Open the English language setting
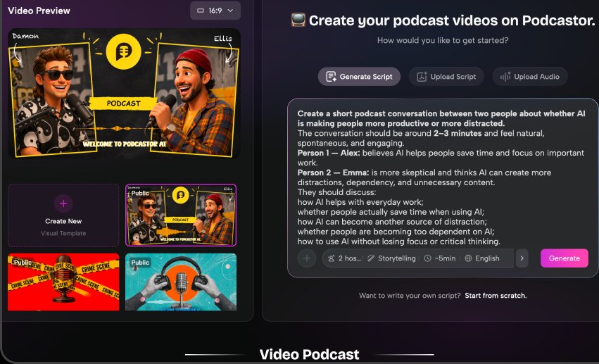The width and height of the screenshot is (599, 364). pyautogui.click(x=482, y=258)
